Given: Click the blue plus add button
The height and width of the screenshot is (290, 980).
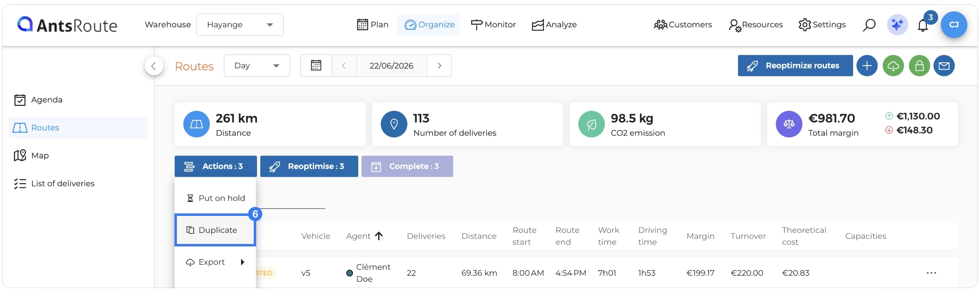Looking at the screenshot, I should click(867, 66).
